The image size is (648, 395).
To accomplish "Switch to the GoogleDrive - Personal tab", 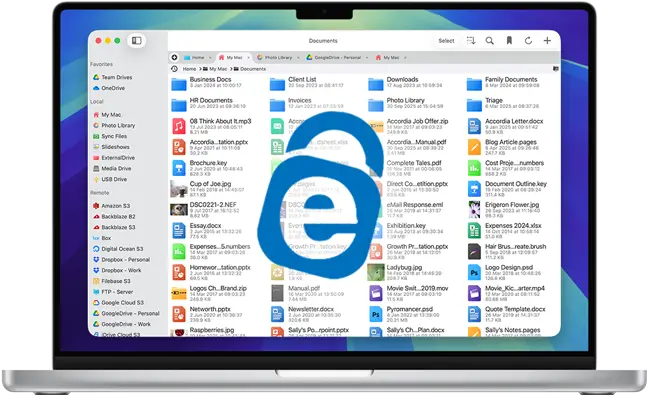I will click(x=337, y=57).
